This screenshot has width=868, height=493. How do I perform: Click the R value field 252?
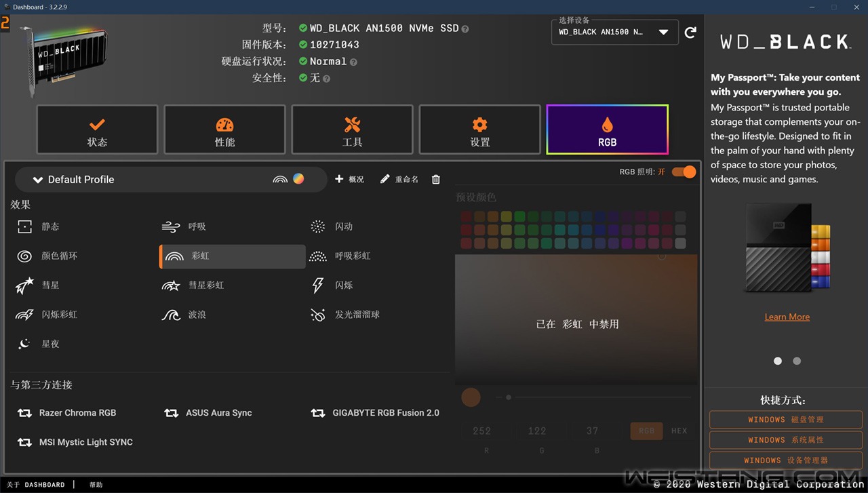pyautogui.click(x=482, y=431)
